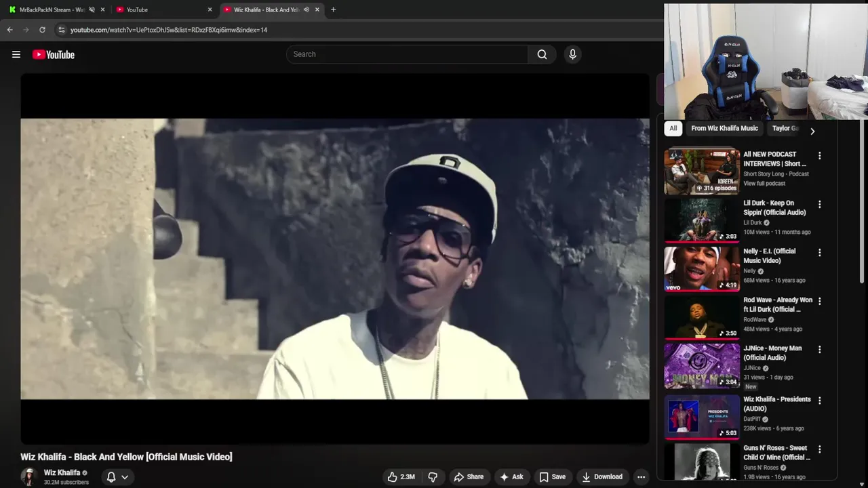Image resolution: width=868 pixels, height=488 pixels.
Task: Open options menu for Wiz Khalifa Presidents
Action: [819, 401]
